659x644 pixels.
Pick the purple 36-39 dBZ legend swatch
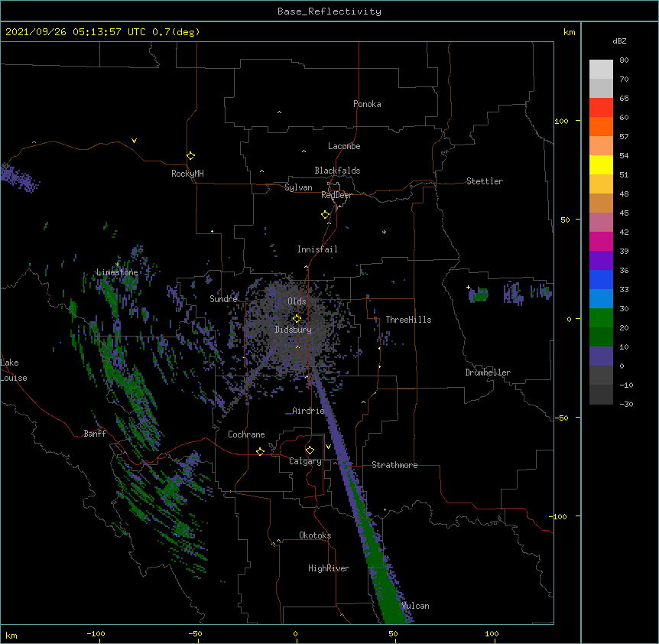click(x=601, y=260)
